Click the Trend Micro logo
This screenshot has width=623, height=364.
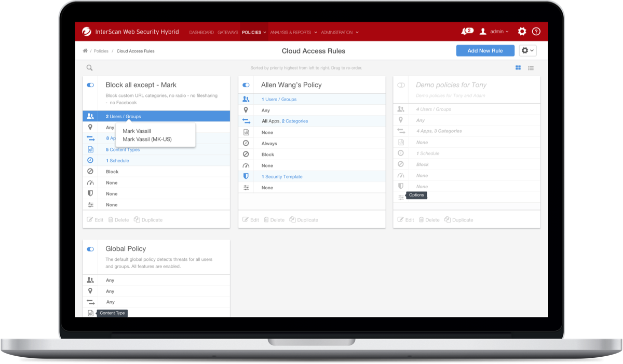(87, 32)
